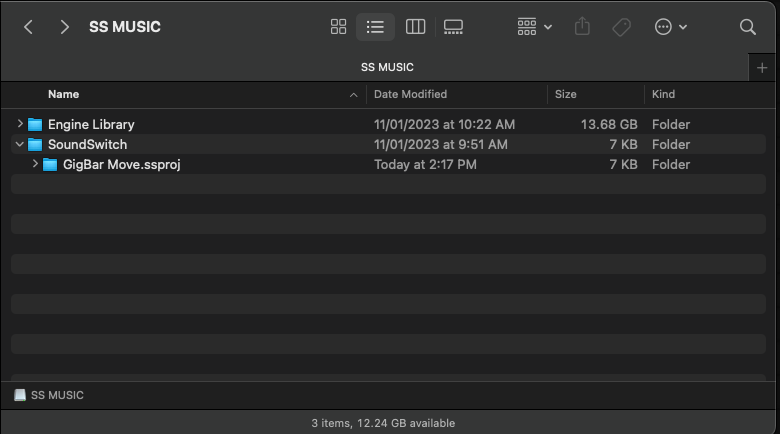Switch to icon grid view

[338, 27]
